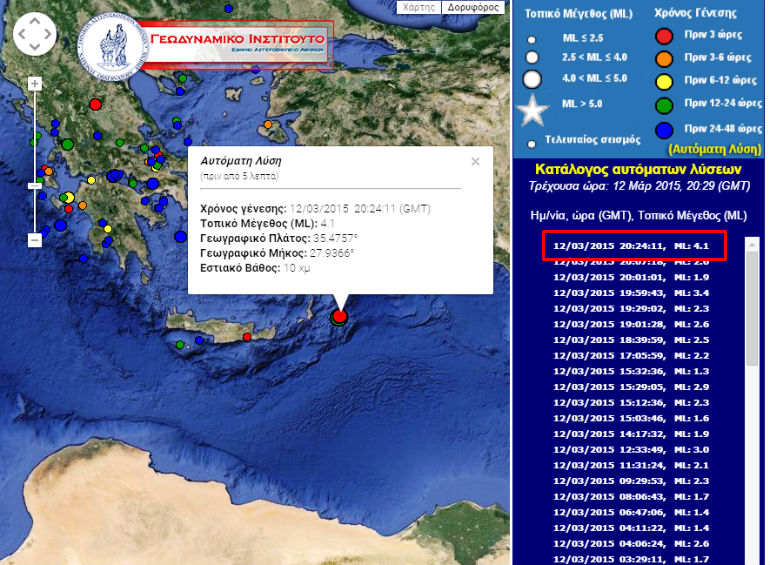Click the red 'Πριν 3 ώρες' legend circle
770x565 pixels.
tap(662, 38)
